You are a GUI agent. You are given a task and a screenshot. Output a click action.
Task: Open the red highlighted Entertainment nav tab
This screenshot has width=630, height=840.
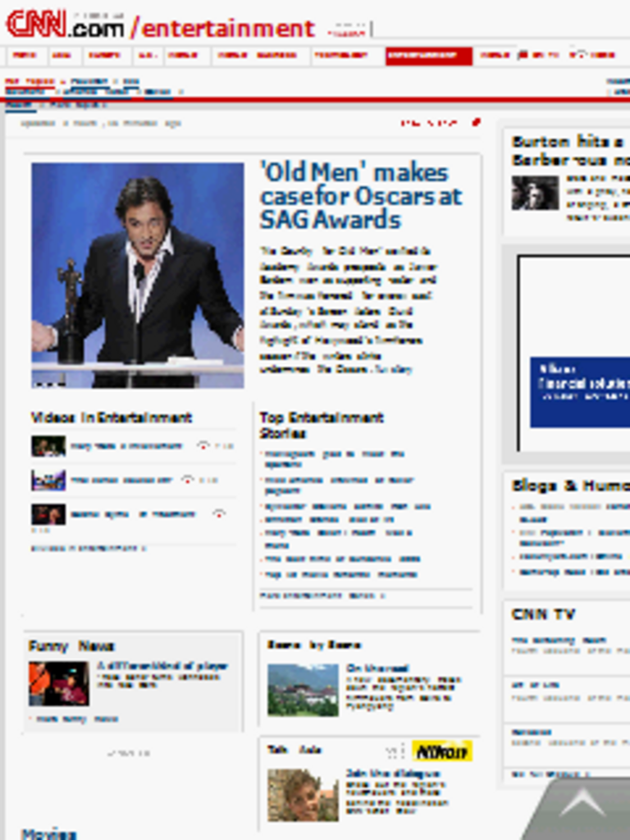click(x=428, y=56)
